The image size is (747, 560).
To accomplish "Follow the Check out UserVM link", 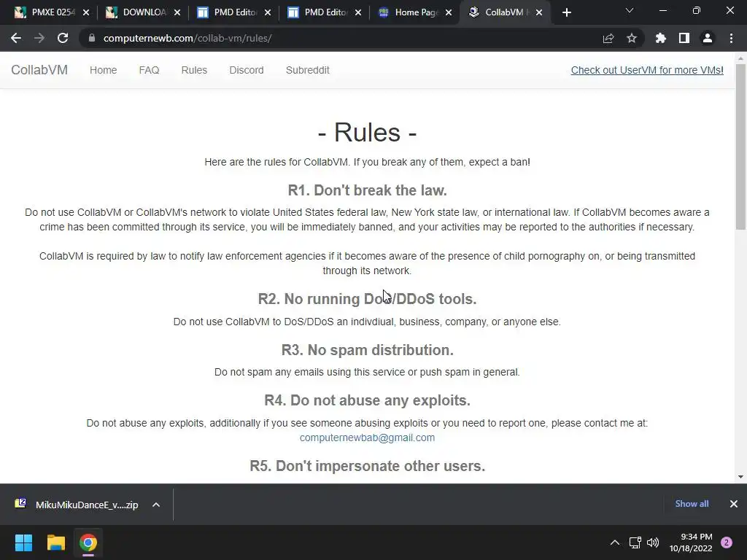I will pyautogui.click(x=647, y=70).
